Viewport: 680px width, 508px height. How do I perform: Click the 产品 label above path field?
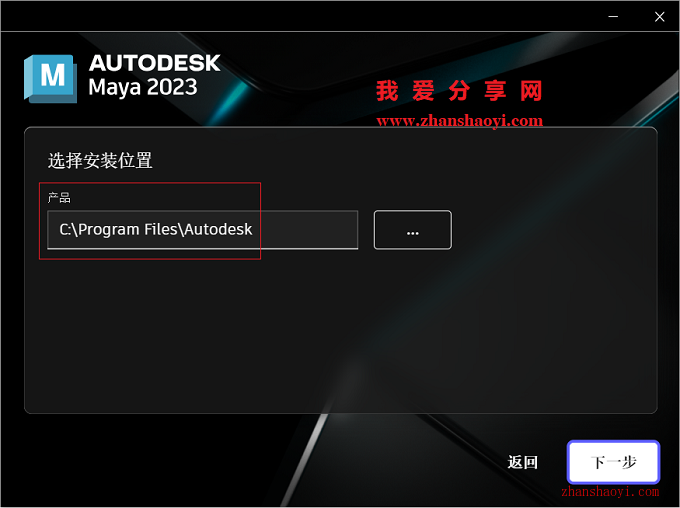tap(59, 198)
